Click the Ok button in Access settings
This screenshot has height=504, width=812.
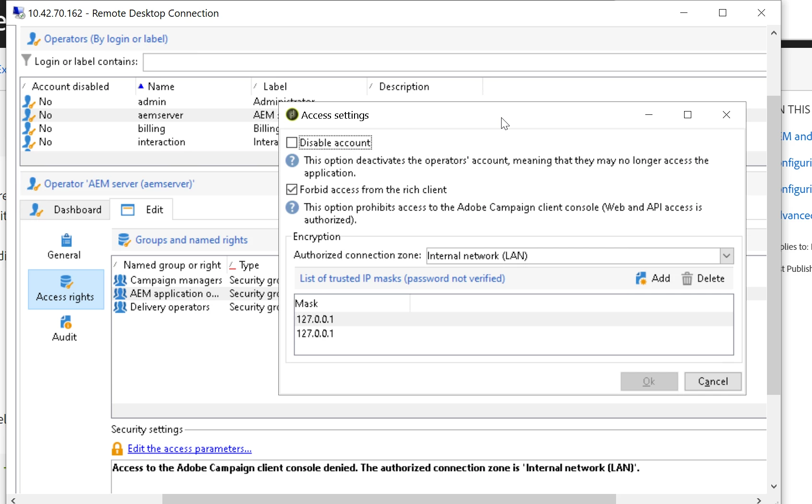(649, 381)
